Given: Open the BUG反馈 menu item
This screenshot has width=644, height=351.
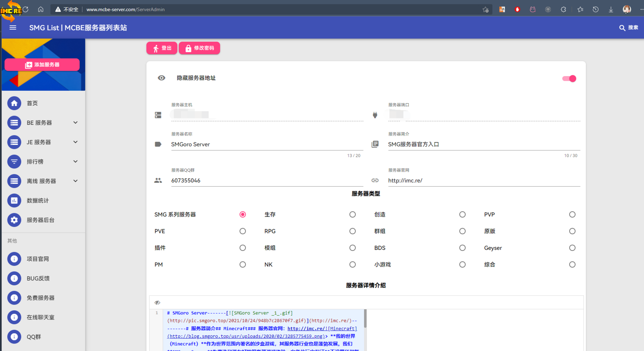Looking at the screenshot, I should click(38, 278).
